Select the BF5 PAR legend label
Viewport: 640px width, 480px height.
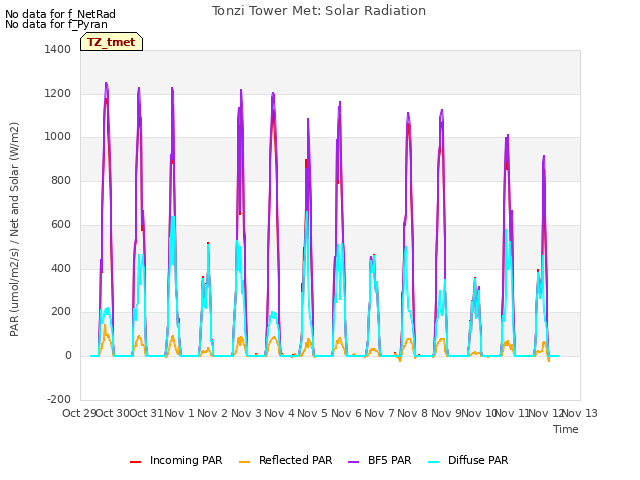(389, 460)
